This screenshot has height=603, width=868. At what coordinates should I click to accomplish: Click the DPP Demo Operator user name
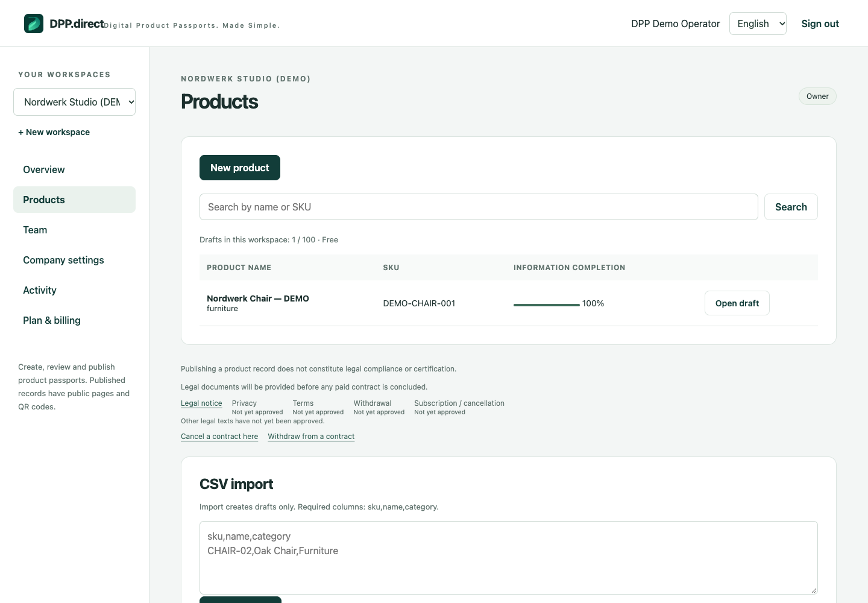point(675,24)
